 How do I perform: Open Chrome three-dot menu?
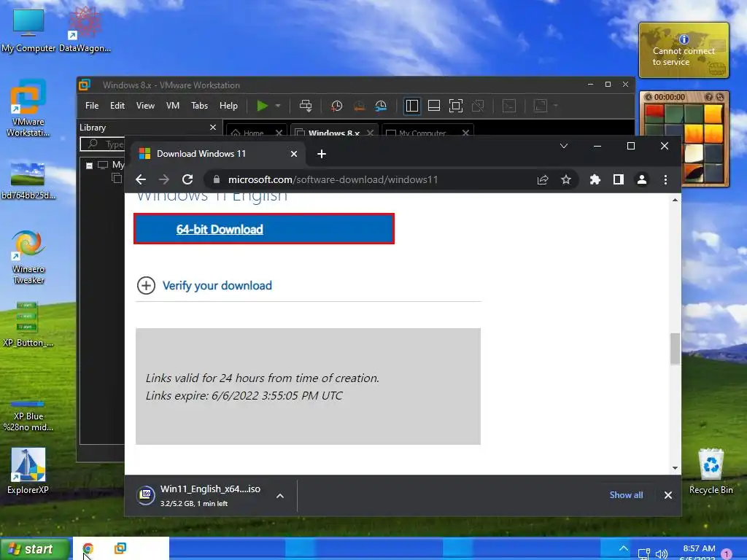[665, 179]
